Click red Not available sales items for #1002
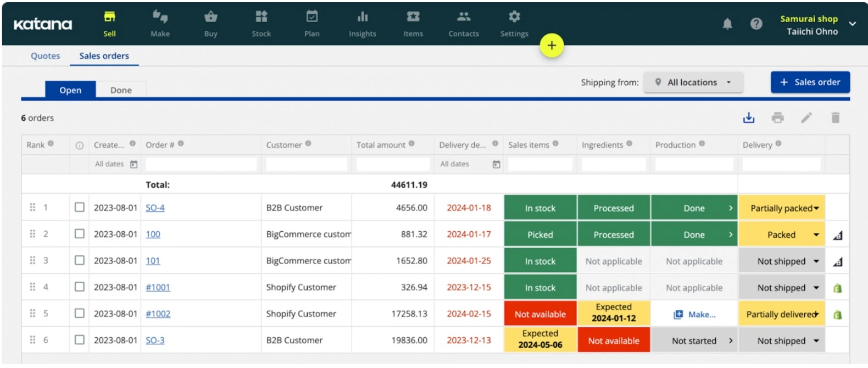 tap(540, 314)
